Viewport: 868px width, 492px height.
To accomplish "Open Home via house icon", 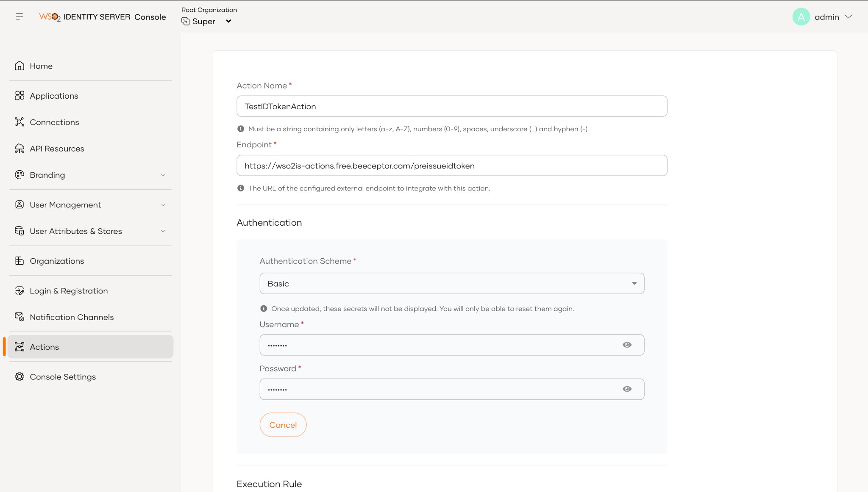I will [19, 66].
